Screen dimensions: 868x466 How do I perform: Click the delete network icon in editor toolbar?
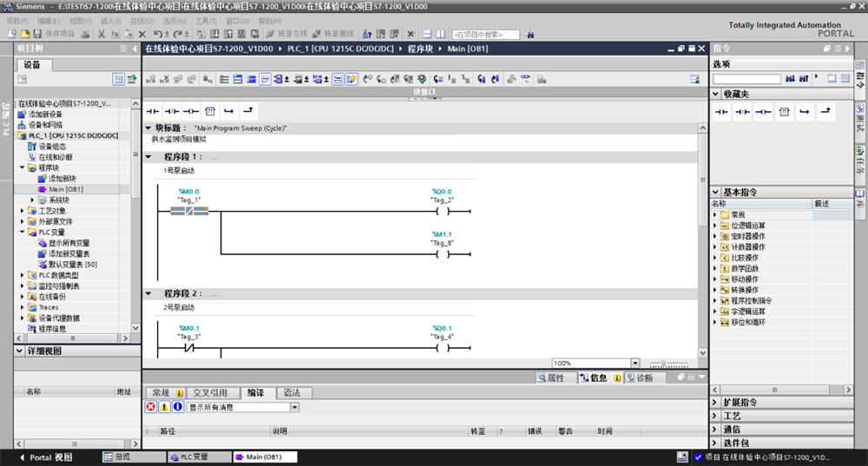[x=164, y=80]
